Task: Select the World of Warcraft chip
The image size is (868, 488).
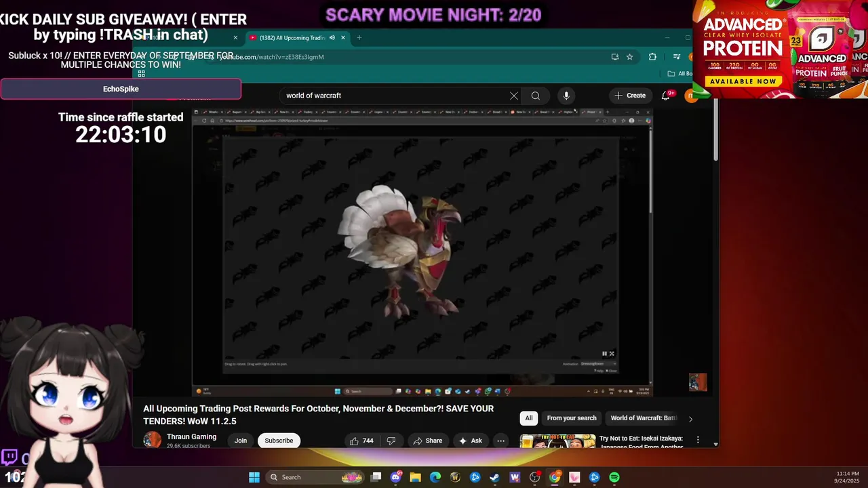Action: point(644,418)
